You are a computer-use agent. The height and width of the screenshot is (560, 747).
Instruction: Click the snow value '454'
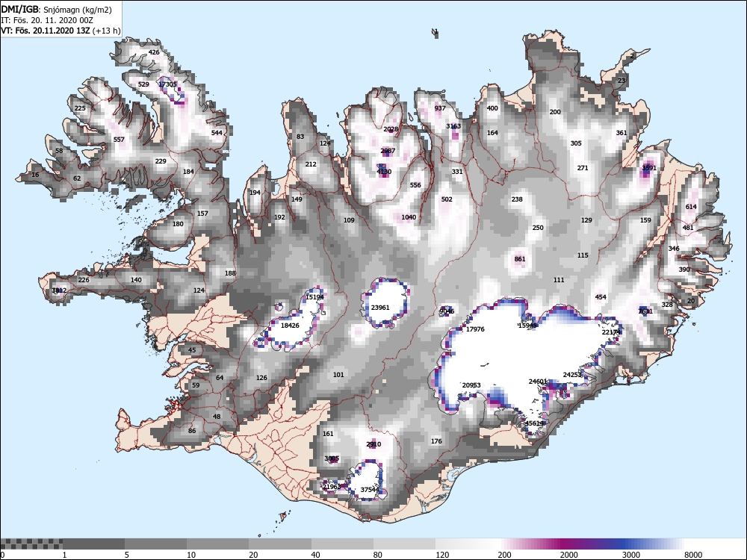coord(601,297)
